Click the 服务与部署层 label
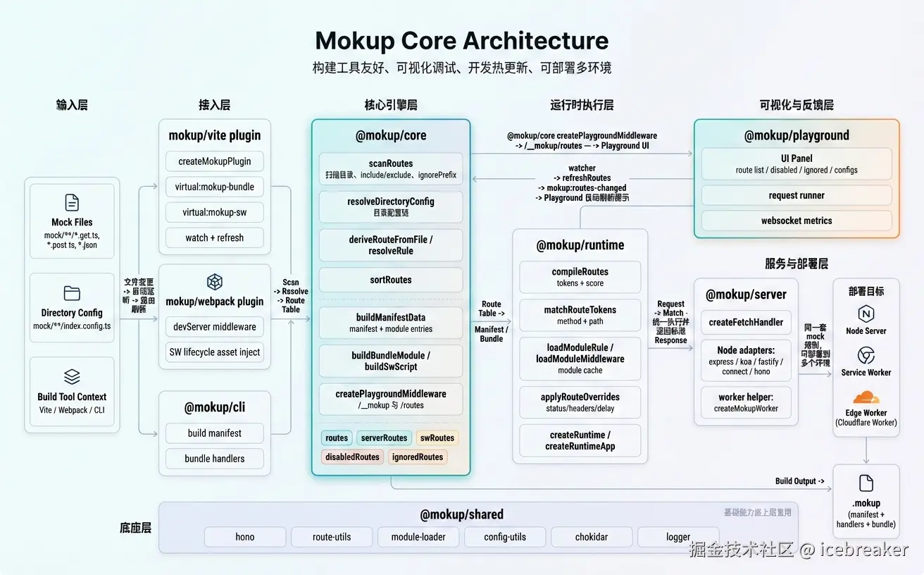924x575 pixels. click(x=797, y=264)
